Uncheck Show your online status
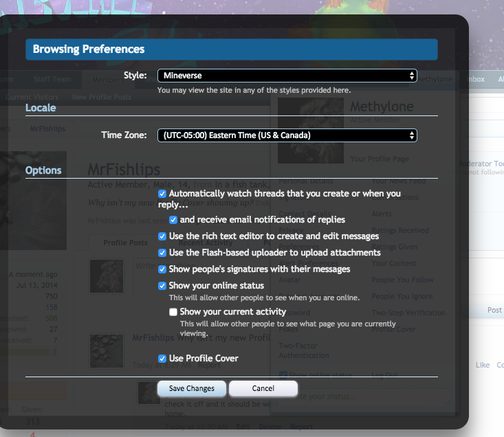This screenshot has height=437, width=504. pos(162,286)
